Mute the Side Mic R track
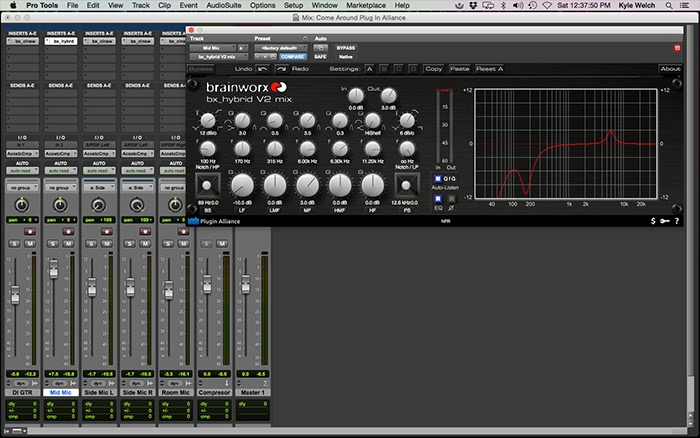 [x=145, y=243]
